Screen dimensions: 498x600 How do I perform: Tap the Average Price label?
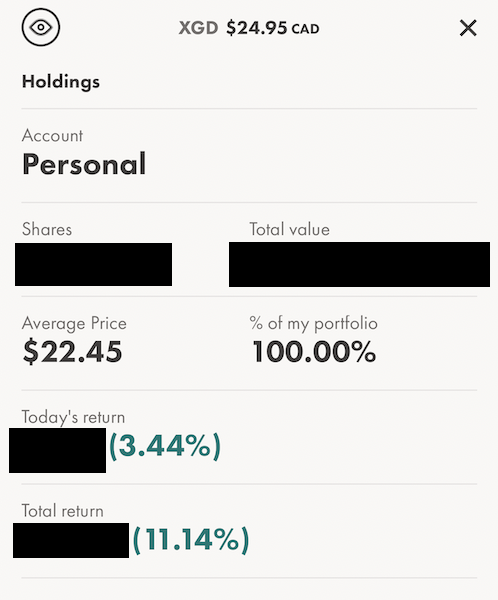[x=74, y=323]
